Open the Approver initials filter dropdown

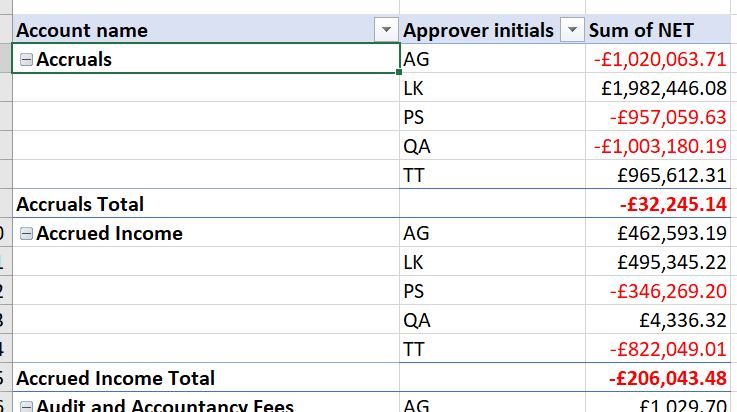click(x=572, y=31)
